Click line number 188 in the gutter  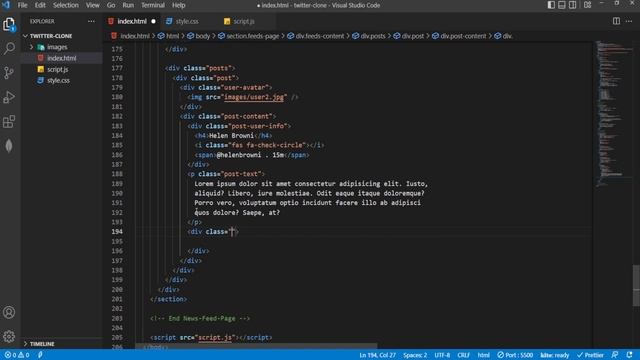117,174
